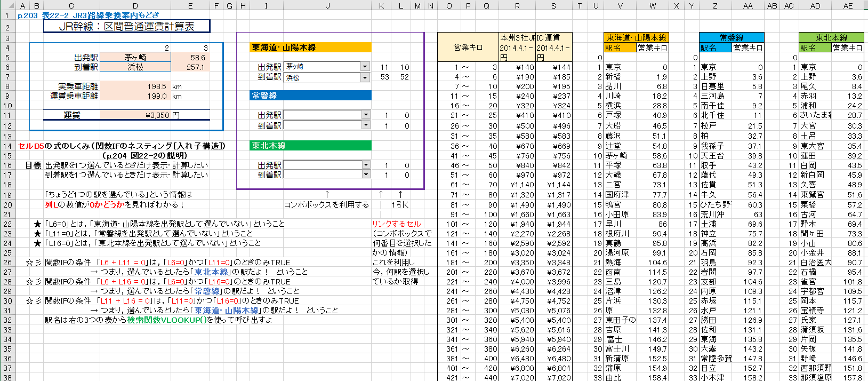Viewport: 868px width, 381px height.
Task: Select the station cell 那須塩原
Action: [x=815, y=377]
